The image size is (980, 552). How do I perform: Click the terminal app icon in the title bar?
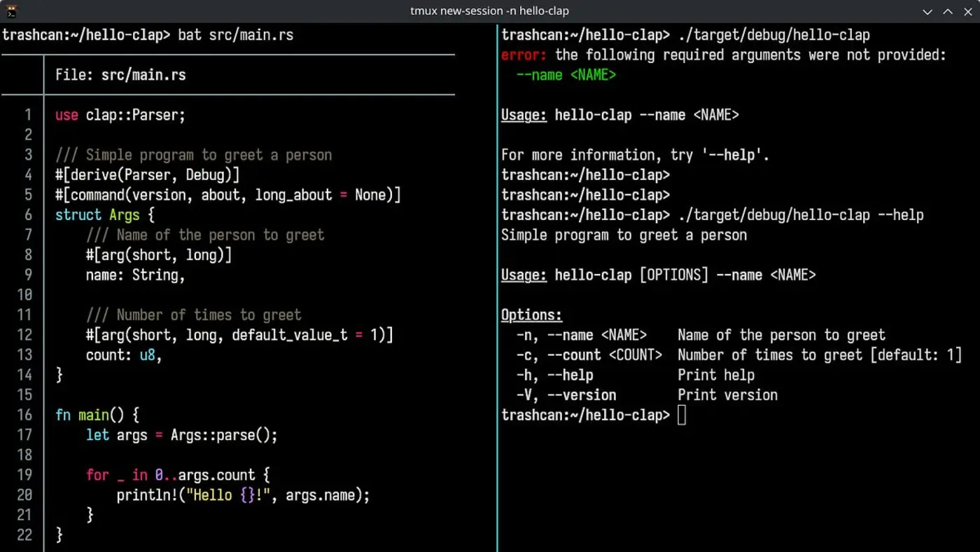(11, 11)
